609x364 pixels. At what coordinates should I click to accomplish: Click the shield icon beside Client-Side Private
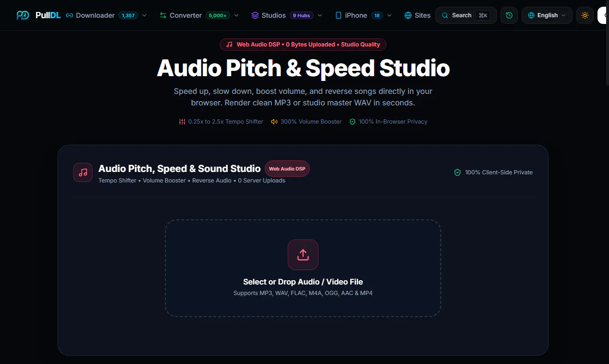(457, 172)
